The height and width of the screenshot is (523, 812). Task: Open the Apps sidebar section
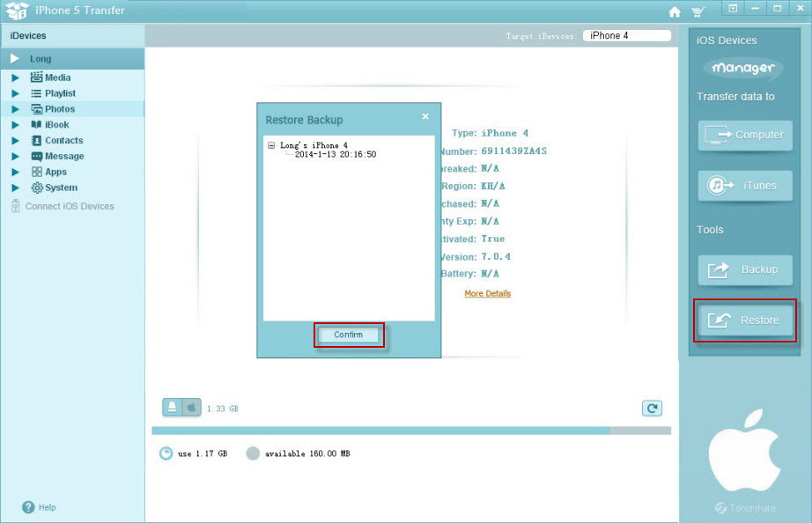point(72,172)
